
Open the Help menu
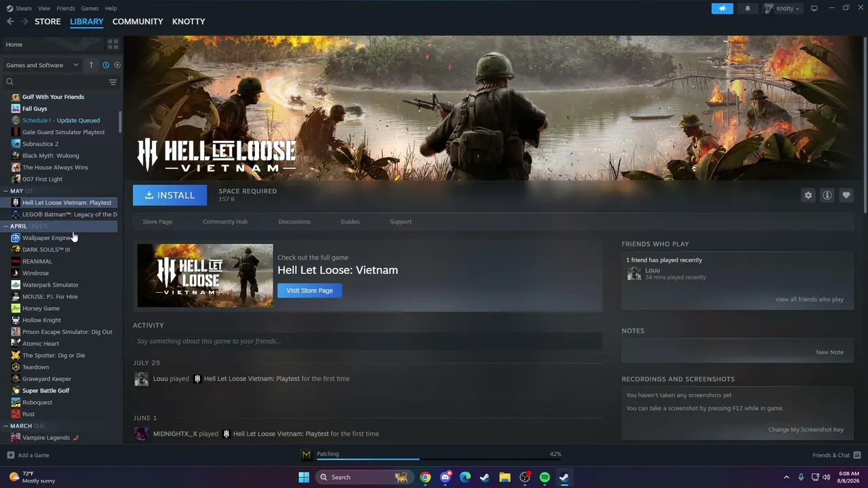111,8
